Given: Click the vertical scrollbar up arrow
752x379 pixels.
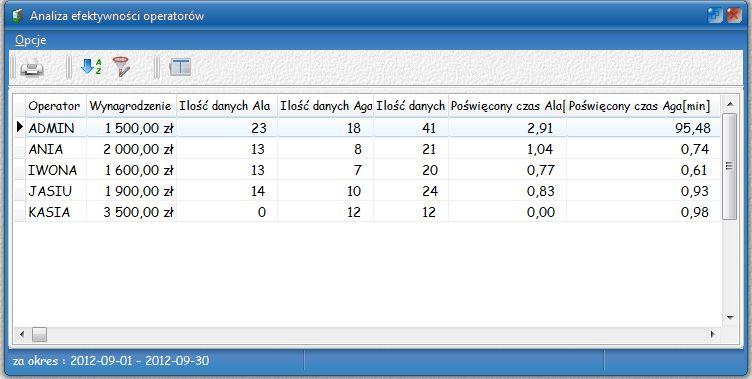Looking at the screenshot, I should pyautogui.click(x=729, y=104).
